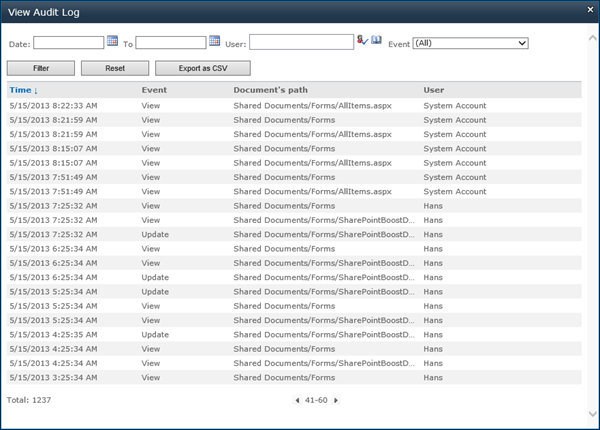Close the View Audit Log dialog

coord(590,10)
